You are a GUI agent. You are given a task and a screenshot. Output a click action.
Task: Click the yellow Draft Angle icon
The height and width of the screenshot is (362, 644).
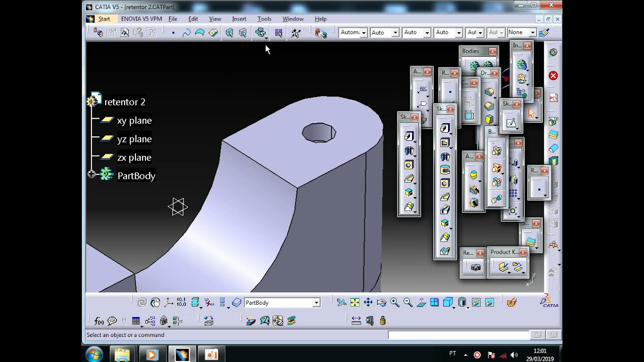(x=489, y=120)
